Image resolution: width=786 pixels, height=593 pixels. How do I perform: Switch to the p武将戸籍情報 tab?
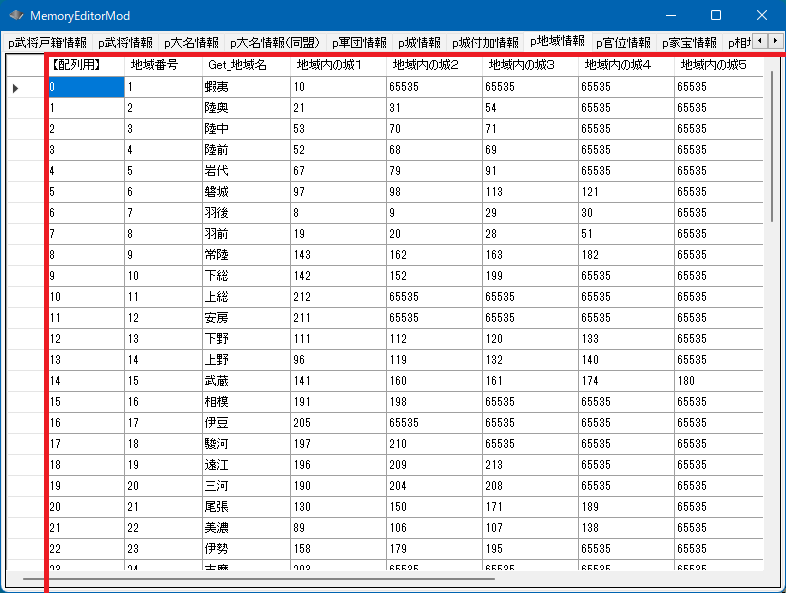click(x=47, y=43)
